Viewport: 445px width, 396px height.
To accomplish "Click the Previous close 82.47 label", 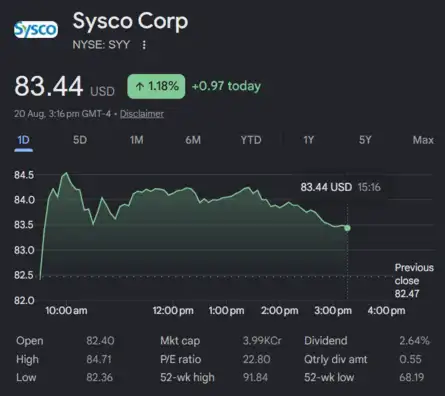I will [x=414, y=281].
